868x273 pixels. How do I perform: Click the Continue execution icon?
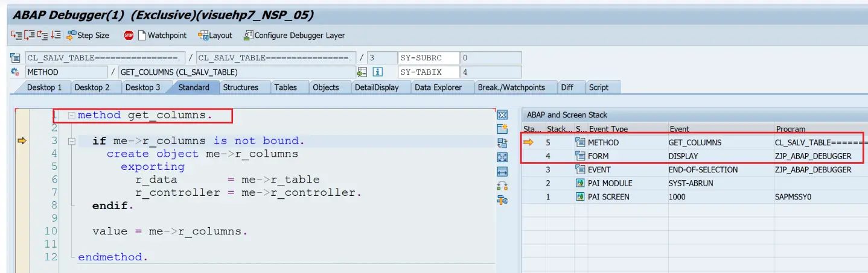point(56,35)
